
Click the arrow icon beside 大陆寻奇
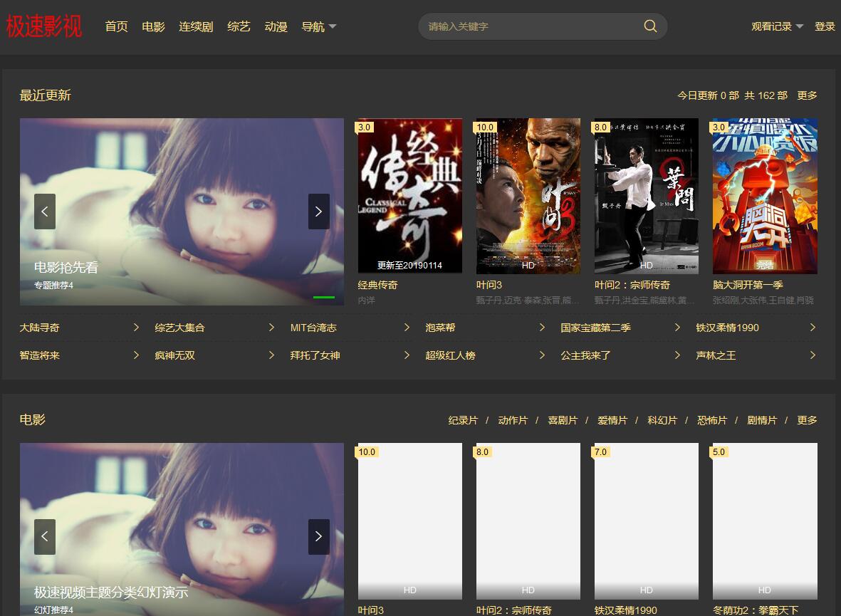136,328
